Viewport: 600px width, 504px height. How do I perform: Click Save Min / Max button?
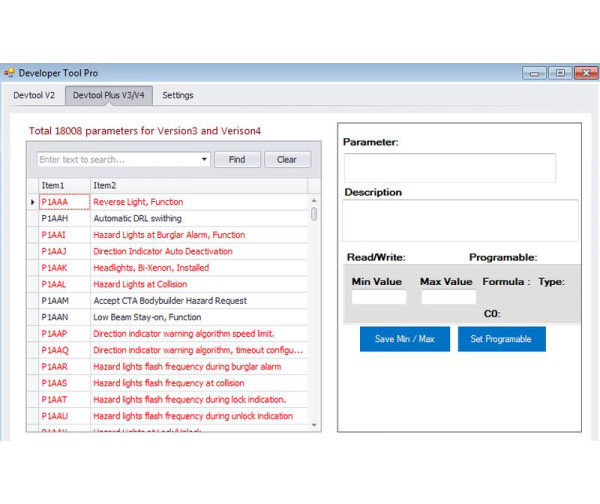404,339
